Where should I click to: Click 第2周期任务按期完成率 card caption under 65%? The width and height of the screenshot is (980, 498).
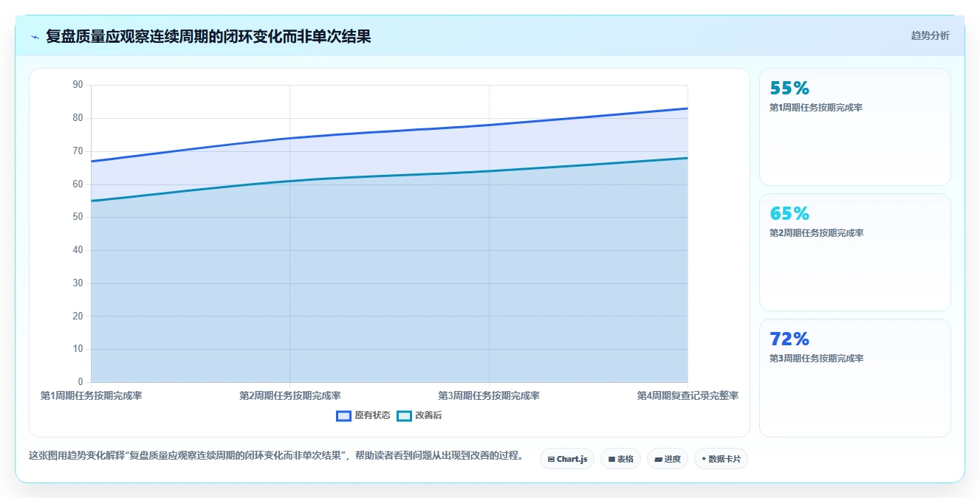[x=816, y=233]
